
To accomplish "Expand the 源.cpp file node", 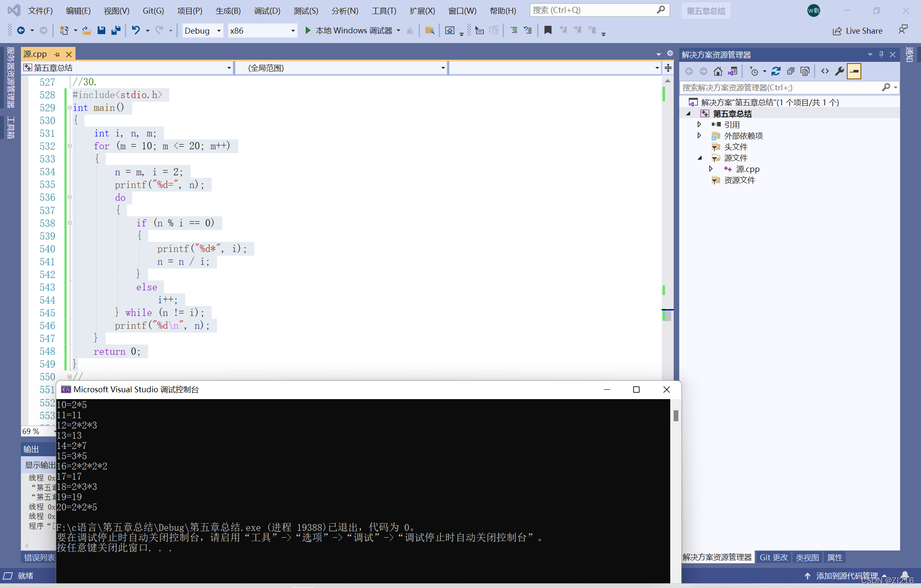I will 711,169.
